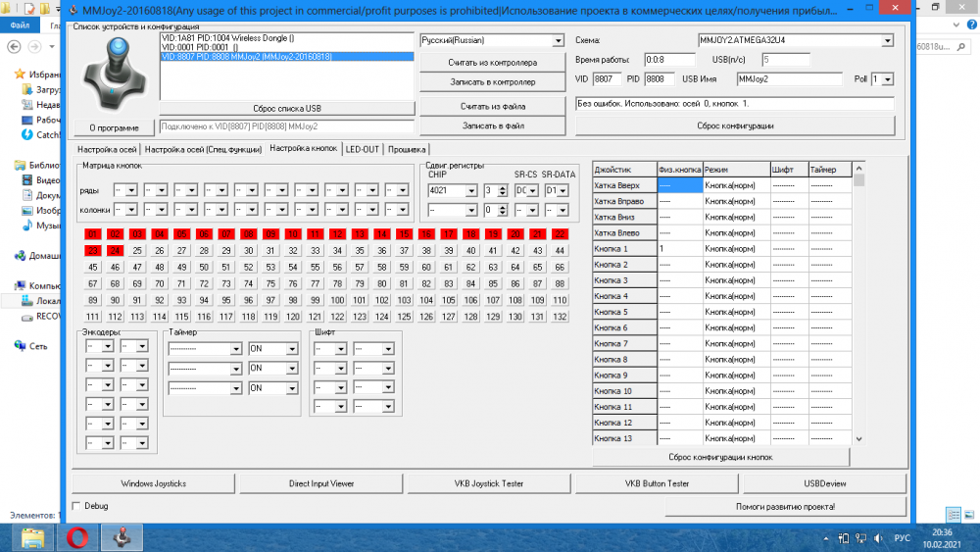
Task: Enable the Debug checkbox
Action: (77, 506)
